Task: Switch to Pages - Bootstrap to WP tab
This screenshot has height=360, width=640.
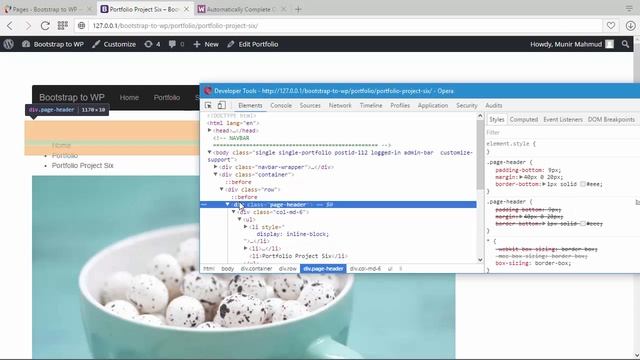Action: (45, 9)
